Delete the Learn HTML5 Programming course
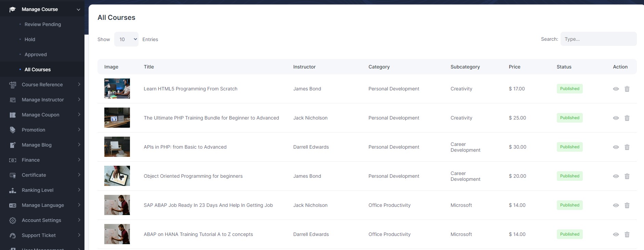Screen dimensions: 644x250 627,89
